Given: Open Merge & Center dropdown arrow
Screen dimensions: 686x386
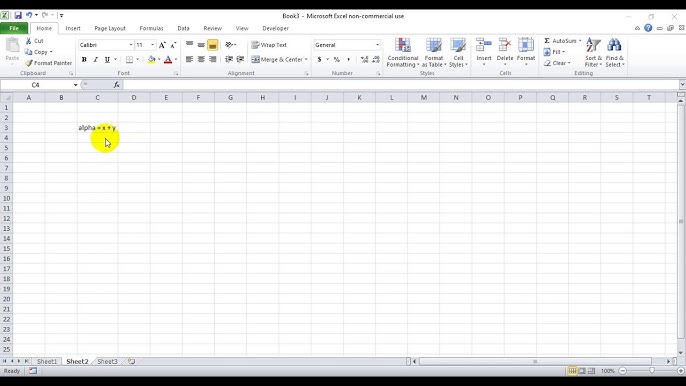Looking at the screenshot, I should coord(306,60).
